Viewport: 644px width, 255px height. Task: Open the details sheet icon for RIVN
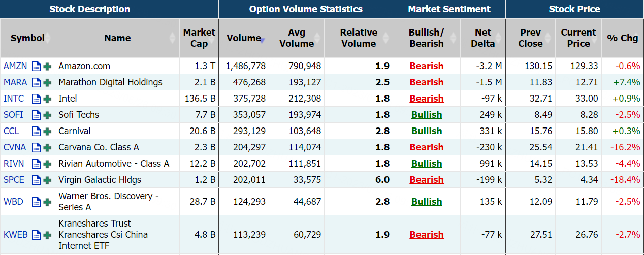coord(36,164)
